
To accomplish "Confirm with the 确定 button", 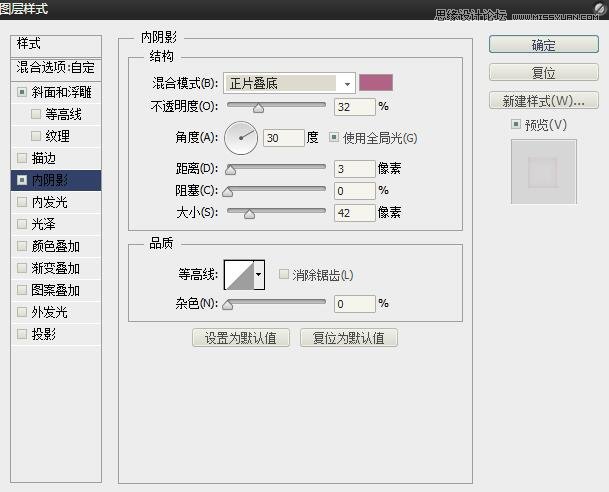I will coord(544,45).
